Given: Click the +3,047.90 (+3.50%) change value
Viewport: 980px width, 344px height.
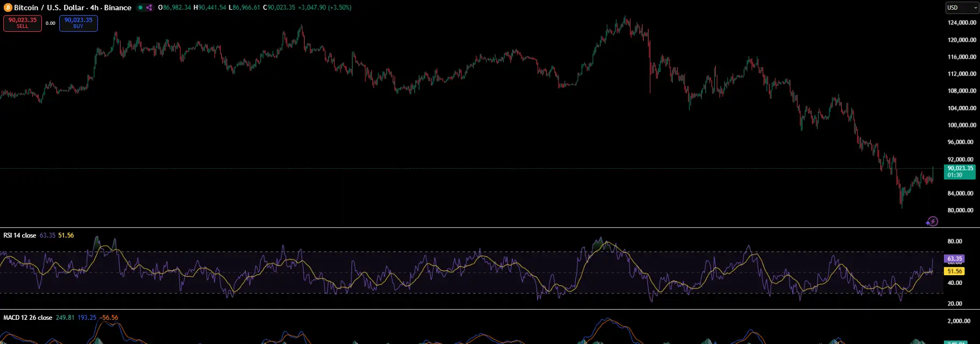Looking at the screenshot, I should tap(325, 8).
